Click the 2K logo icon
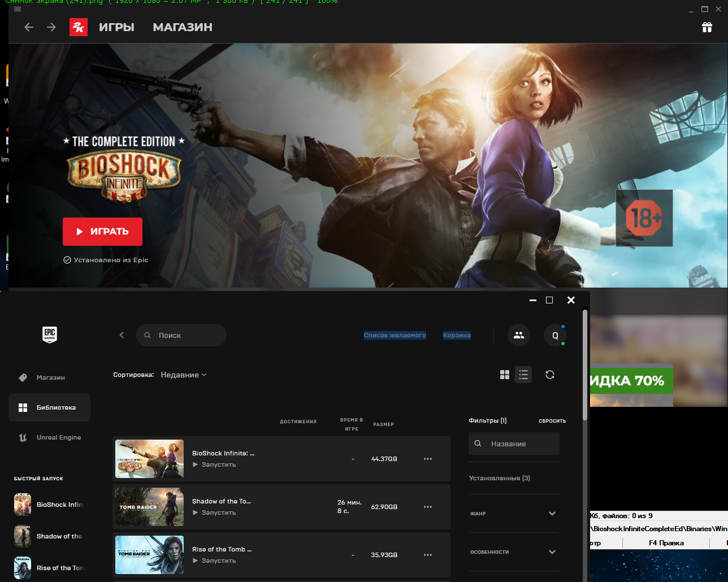Viewport: 728px width, 582px height. [x=79, y=27]
